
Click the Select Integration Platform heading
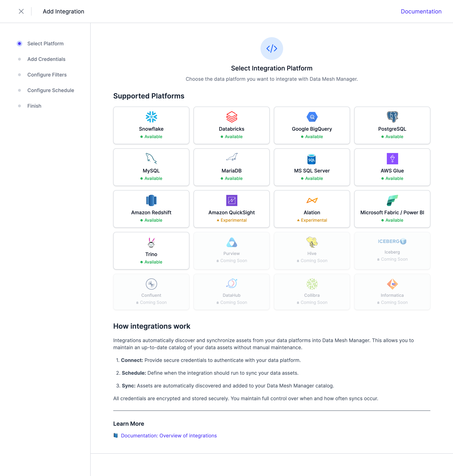click(x=272, y=68)
